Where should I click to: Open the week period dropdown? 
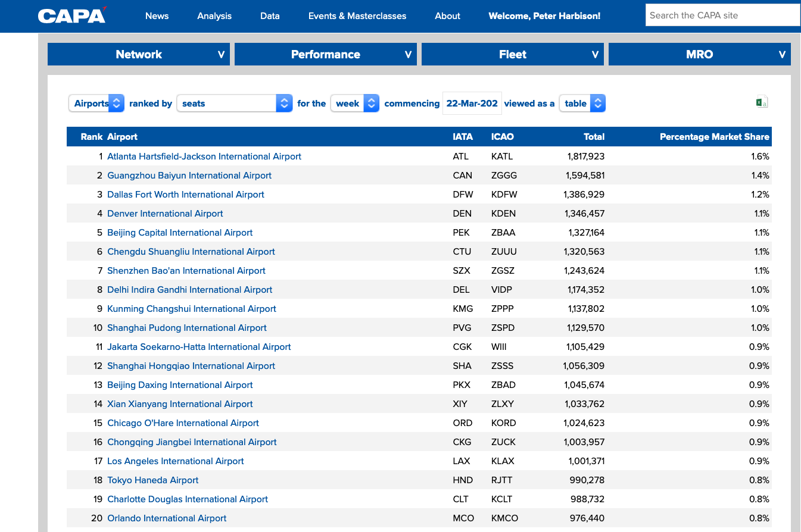point(355,103)
